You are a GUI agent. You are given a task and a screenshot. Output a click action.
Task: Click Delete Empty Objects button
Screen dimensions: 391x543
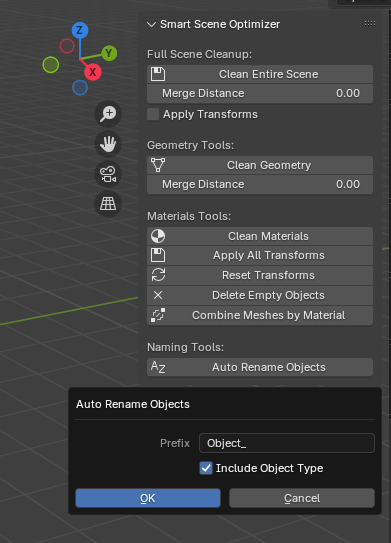tap(260, 295)
